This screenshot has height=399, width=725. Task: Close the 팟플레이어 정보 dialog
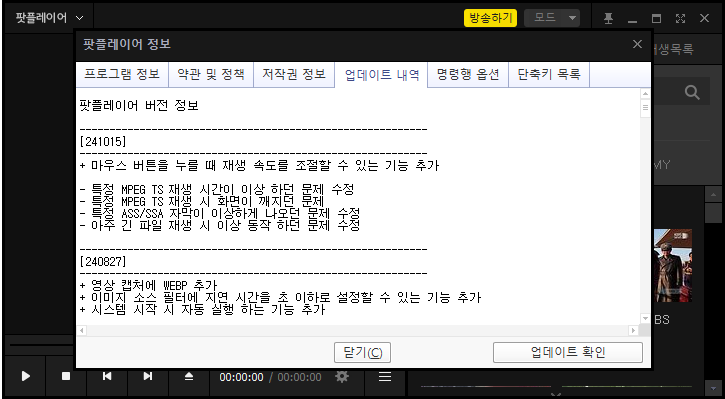pos(637,44)
